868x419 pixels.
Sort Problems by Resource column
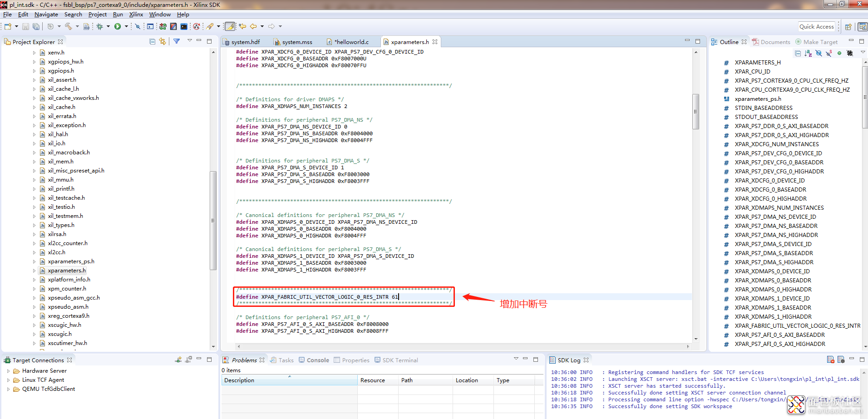[x=378, y=380]
